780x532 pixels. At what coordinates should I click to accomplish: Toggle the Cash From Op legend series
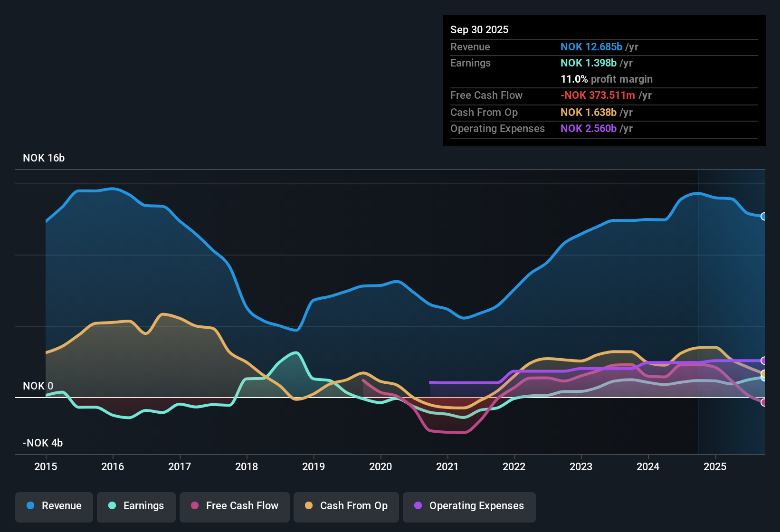pos(346,507)
